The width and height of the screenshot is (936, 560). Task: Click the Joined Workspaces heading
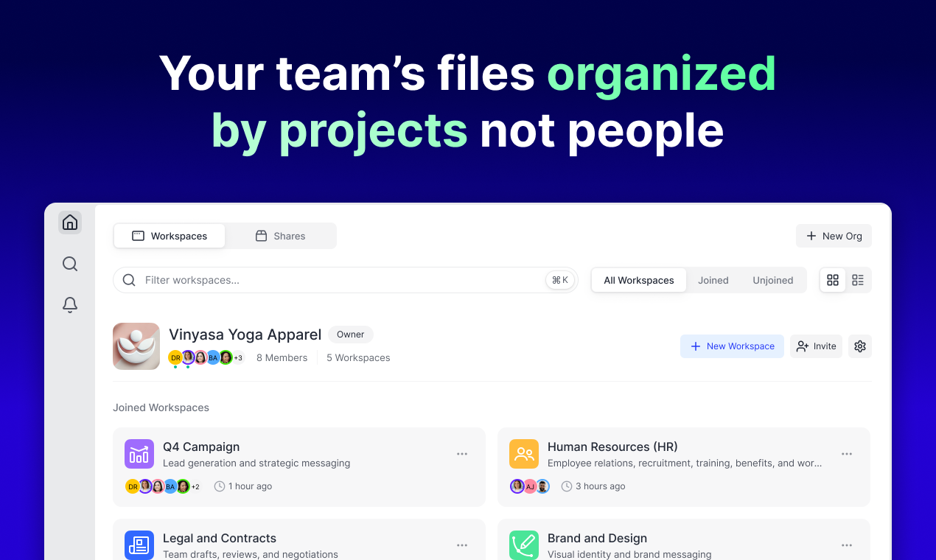161,407
